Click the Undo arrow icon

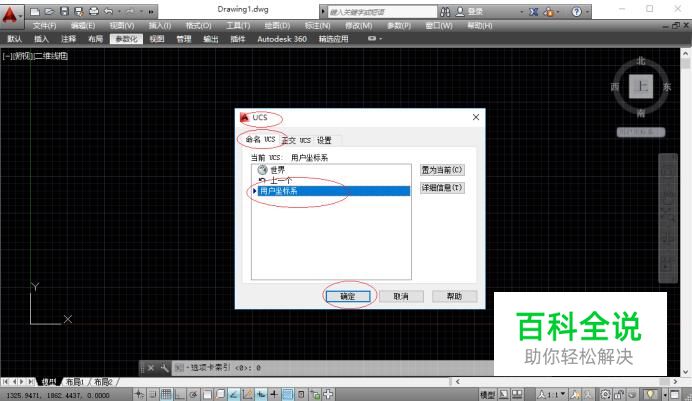(109, 11)
